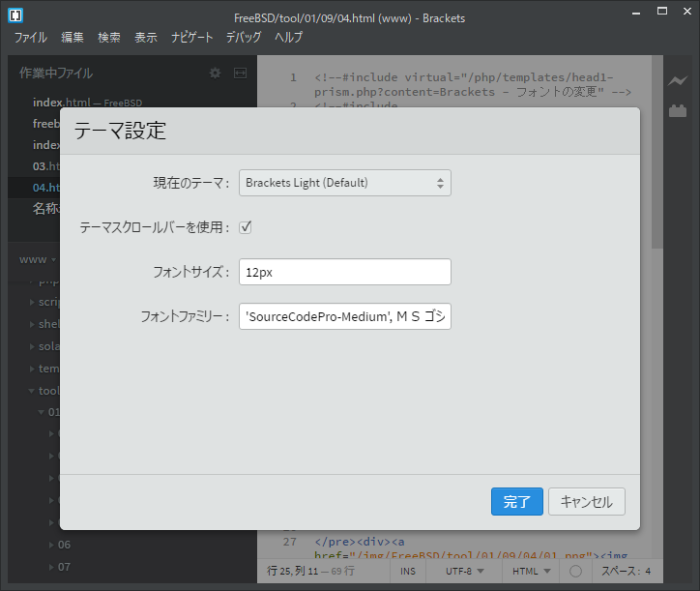Open the Extension Manager brick icon
Screen dimensions: 700x591
[x=678, y=110]
